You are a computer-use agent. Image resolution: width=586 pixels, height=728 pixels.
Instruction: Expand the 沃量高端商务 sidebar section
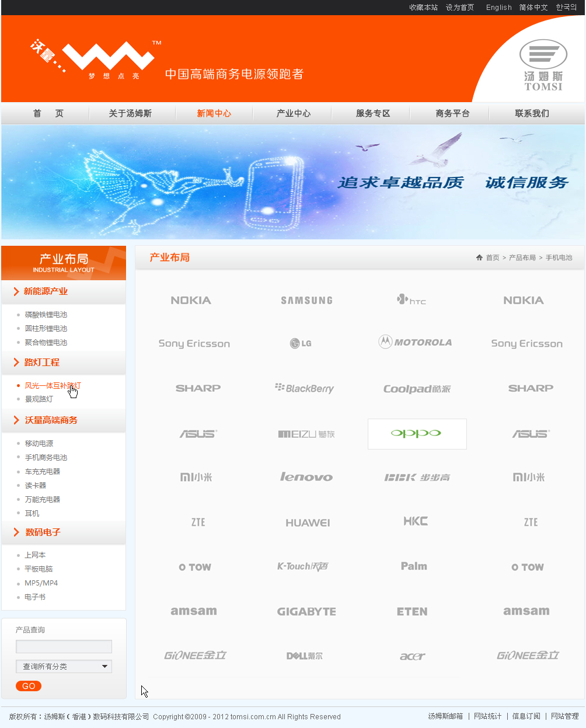[x=51, y=420]
